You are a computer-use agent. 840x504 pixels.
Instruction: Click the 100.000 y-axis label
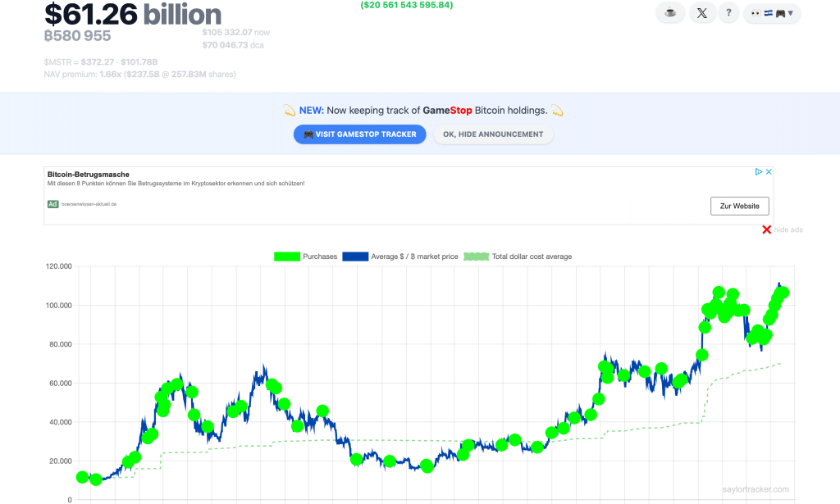click(58, 306)
